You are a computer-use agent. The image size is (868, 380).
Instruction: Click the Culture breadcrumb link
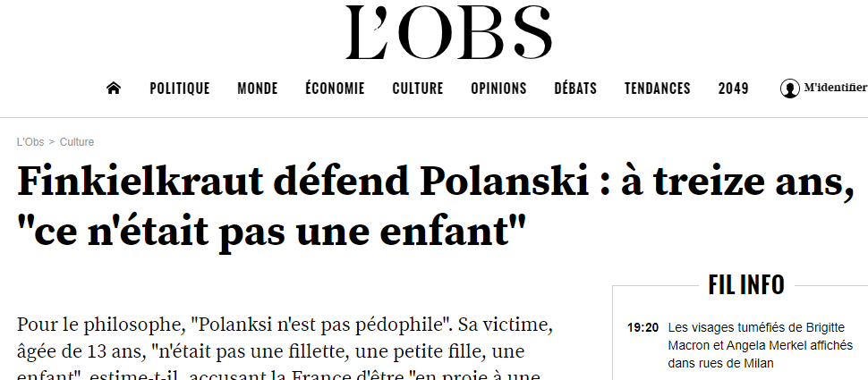(x=77, y=142)
